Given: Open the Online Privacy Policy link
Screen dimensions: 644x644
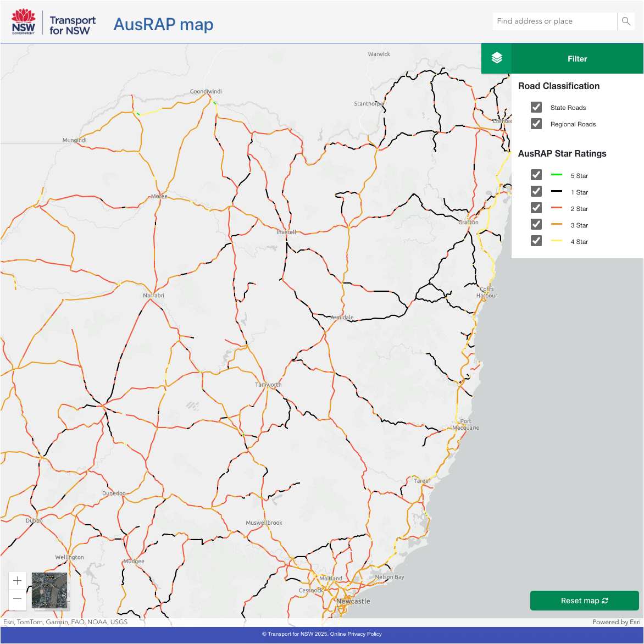Looking at the screenshot, I should pos(356,634).
